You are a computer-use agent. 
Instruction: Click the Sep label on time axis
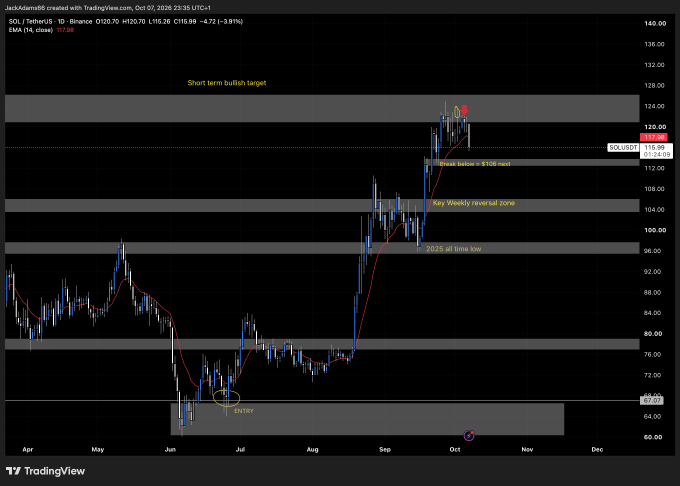tap(385, 450)
